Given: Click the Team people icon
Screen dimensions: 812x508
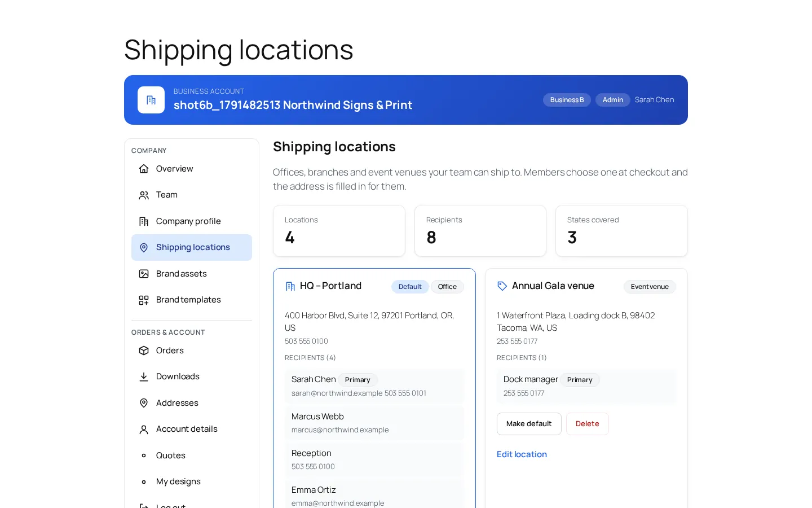Looking at the screenshot, I should (x=144, y=195).
